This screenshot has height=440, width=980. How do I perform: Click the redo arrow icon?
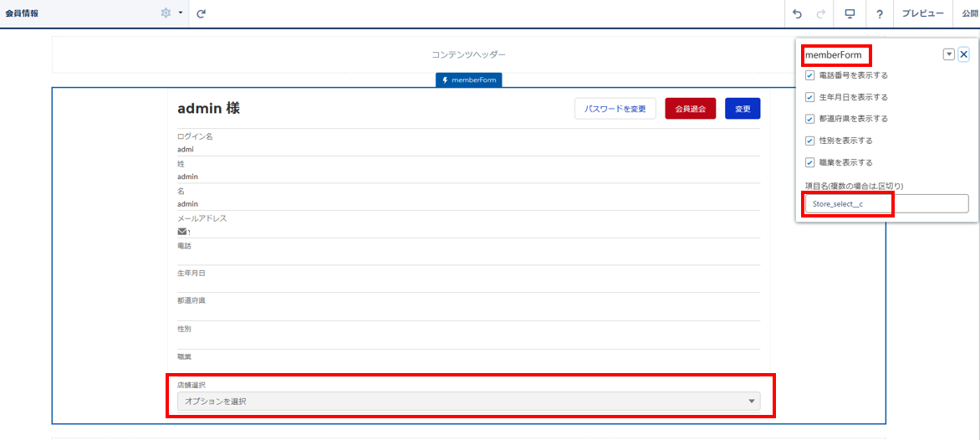tap(820, 13)
